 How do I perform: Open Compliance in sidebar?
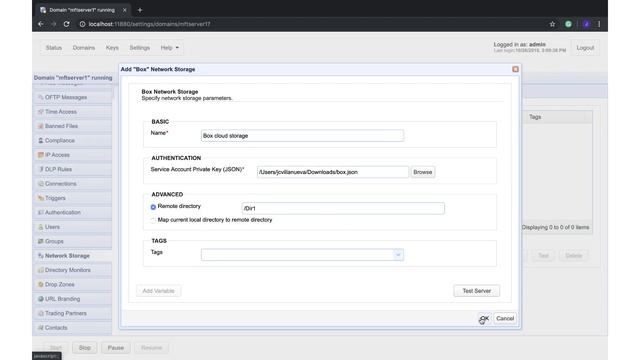[x=73, y=140]
